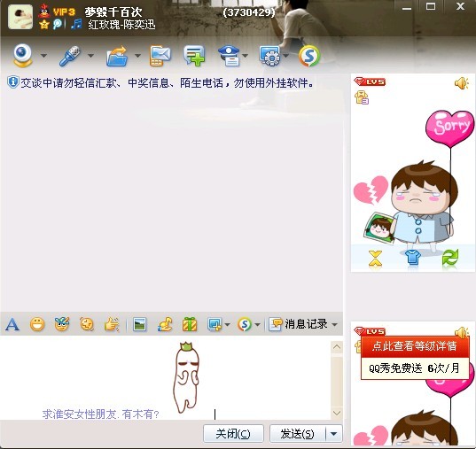Toggle QQ show sound speaker icon

(462, 83)
